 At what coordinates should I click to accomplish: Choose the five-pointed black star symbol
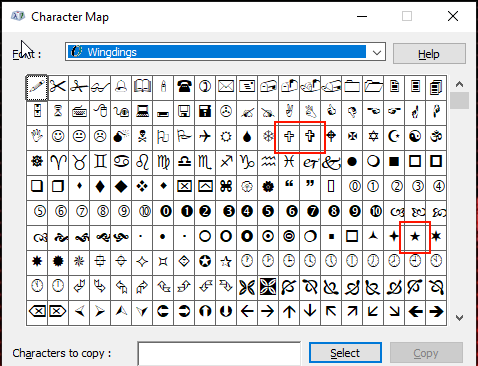point(415,237)
